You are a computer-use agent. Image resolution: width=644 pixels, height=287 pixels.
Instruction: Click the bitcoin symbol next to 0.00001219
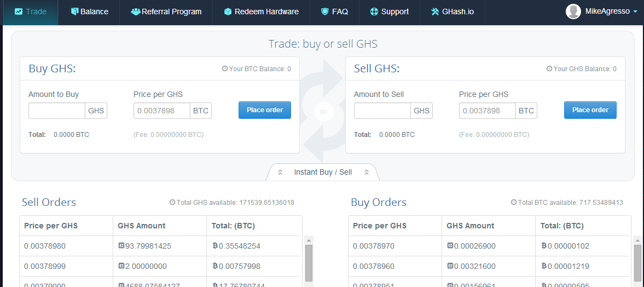point(544,266)
